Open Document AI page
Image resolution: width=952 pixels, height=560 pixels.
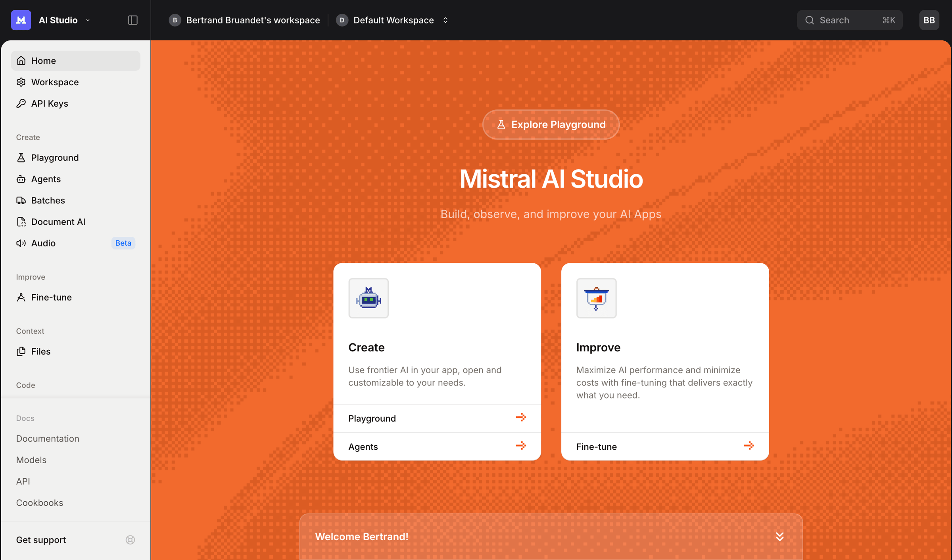click(x=75, y=222)
